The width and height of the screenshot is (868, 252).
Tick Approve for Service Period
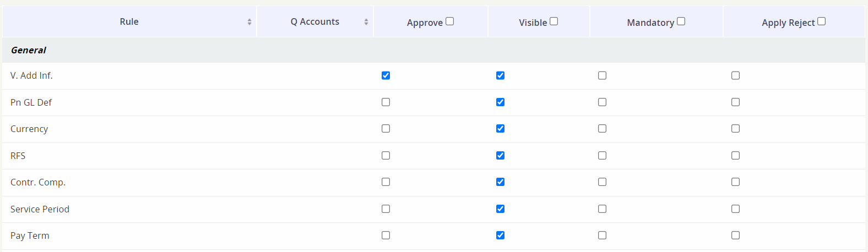pyautogui.click(x=386, y=209)
